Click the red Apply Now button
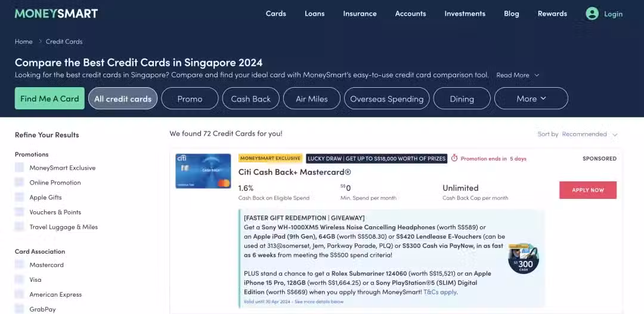This screenshot has height=314, width=644. pos(588,190)
